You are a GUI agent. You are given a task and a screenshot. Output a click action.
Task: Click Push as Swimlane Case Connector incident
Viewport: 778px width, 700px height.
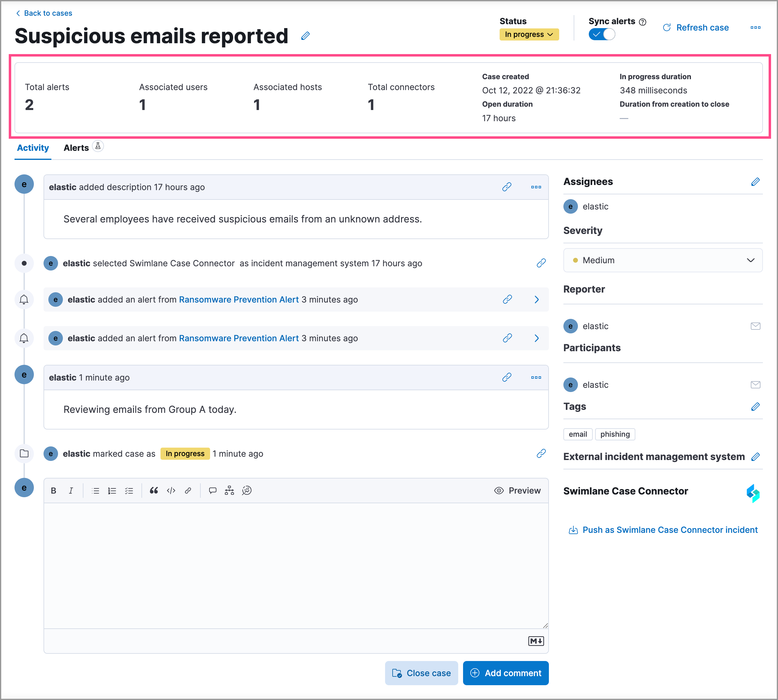(x=669, y=530)
